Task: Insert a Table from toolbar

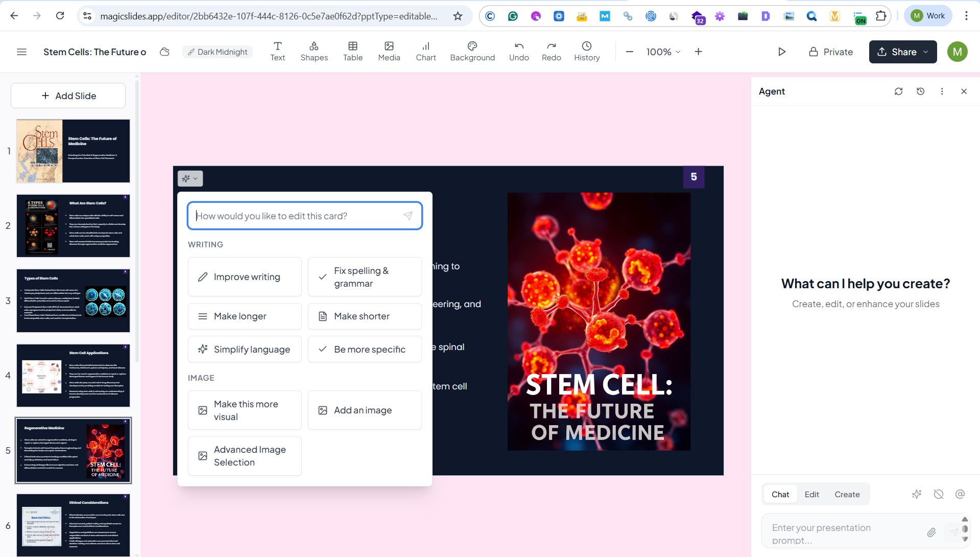Action: point(352,52)
